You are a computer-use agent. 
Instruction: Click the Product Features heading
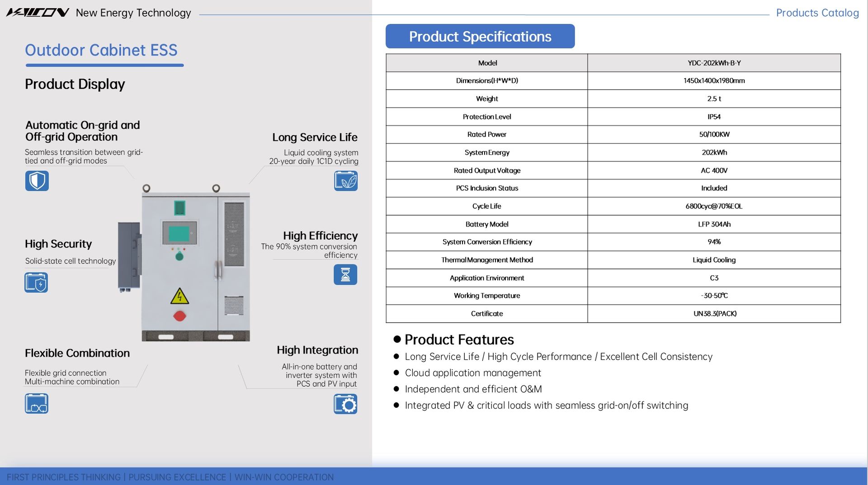[459, 339]
